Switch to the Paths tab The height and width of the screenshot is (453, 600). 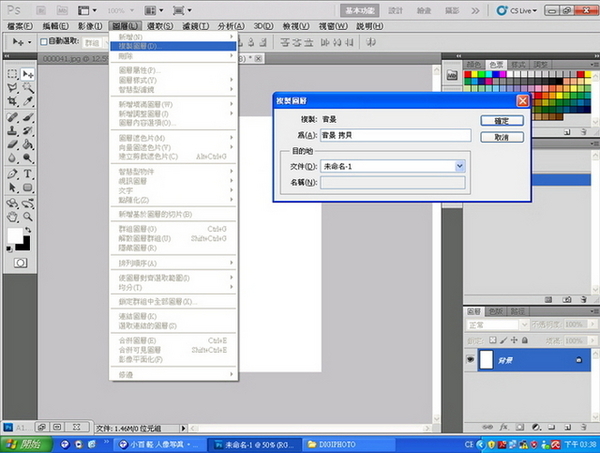[x=517, y=311]
